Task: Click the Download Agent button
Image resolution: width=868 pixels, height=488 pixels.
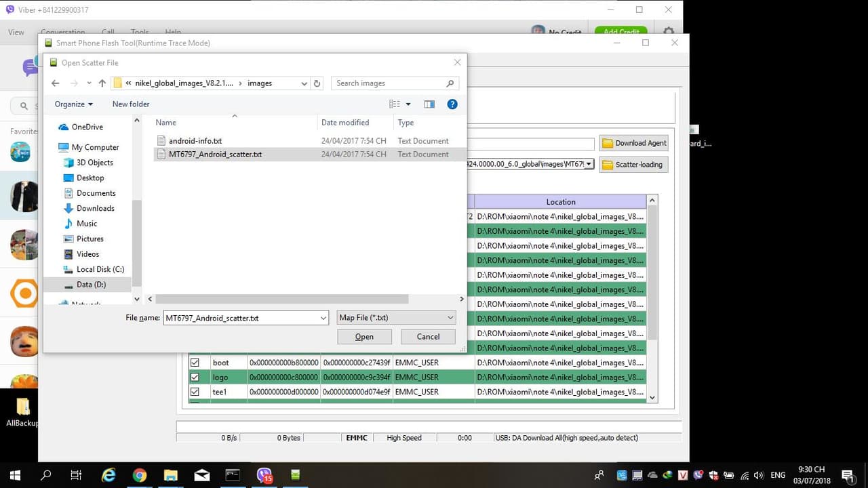Action: 633,143
